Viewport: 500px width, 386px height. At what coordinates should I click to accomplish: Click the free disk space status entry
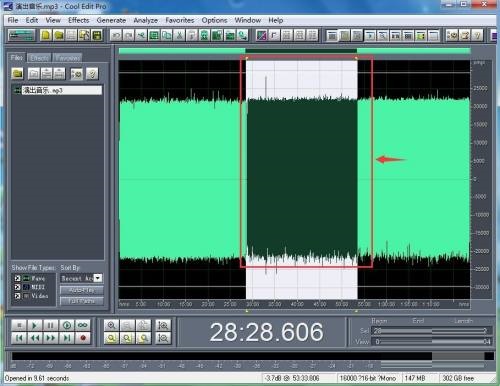tap(458, 378)
